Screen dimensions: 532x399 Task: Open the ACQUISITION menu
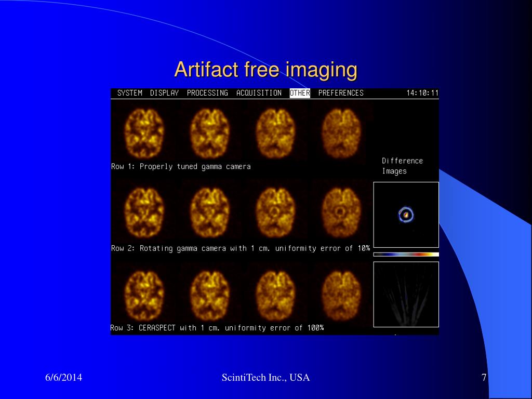click(259, 93)
